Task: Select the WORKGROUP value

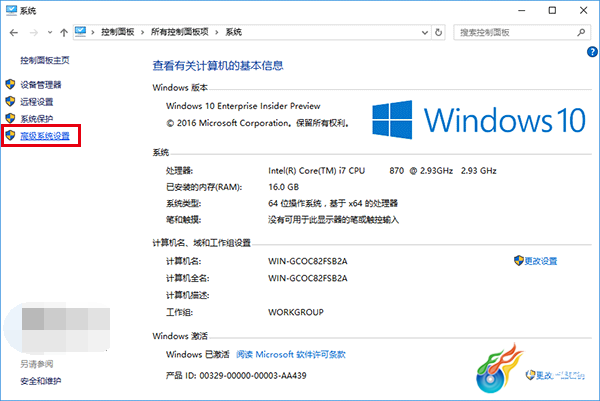Action: [296, 312]
